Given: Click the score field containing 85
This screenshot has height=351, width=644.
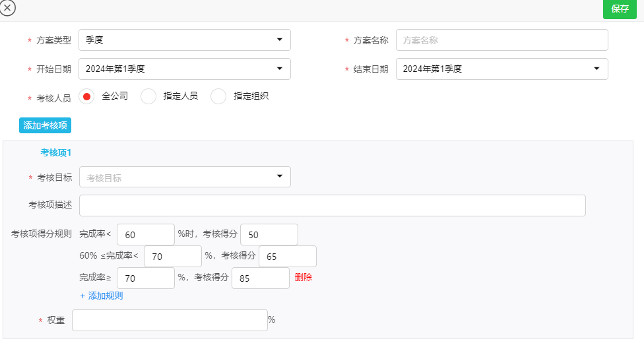Looking at the screenshot, I should pyautogui.click(x=260, y=278).
